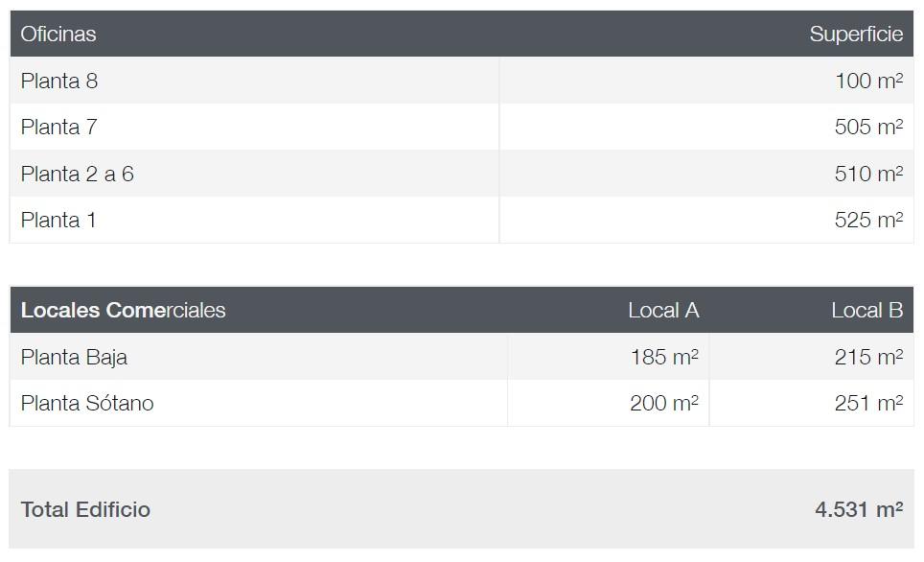Click the Oficinas table header
924x562 pixels.
pos(58,35)
